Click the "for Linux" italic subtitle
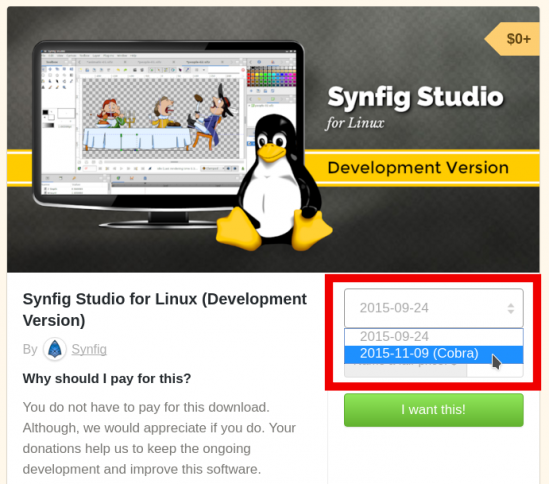The image size is (549, 484). pos(355,123)
